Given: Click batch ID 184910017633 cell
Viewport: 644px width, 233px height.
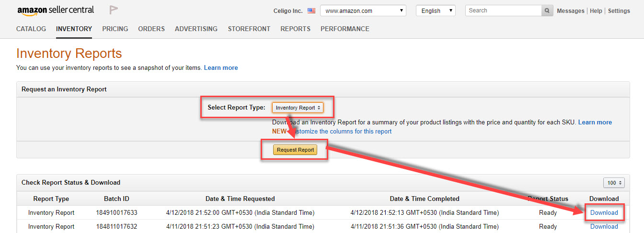Looking at the screenshot, I should click(116, 212).
